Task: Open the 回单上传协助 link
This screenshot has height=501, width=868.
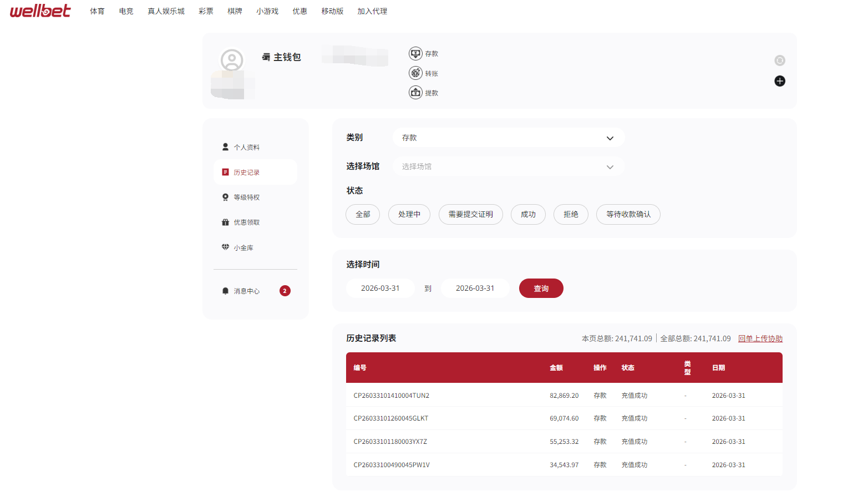Action: point(760,338)
